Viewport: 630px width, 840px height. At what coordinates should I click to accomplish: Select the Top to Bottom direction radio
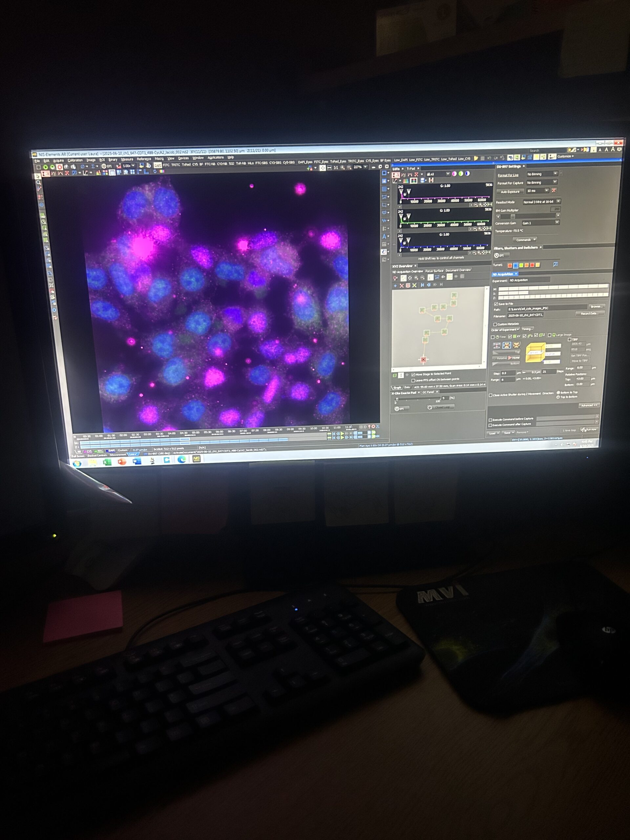tap(558, 397)
